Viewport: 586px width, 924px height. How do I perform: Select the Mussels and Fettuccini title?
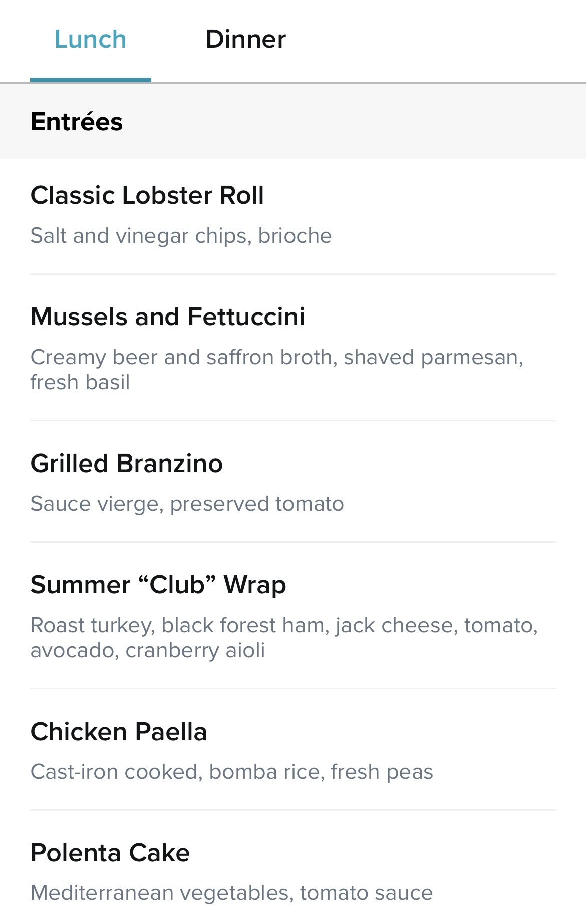point(168,317)
